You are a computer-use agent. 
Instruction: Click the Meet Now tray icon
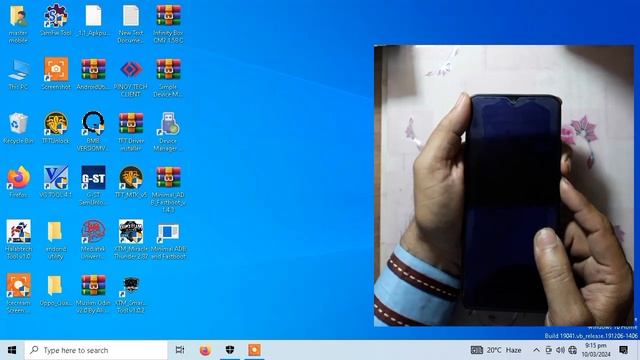548,350
